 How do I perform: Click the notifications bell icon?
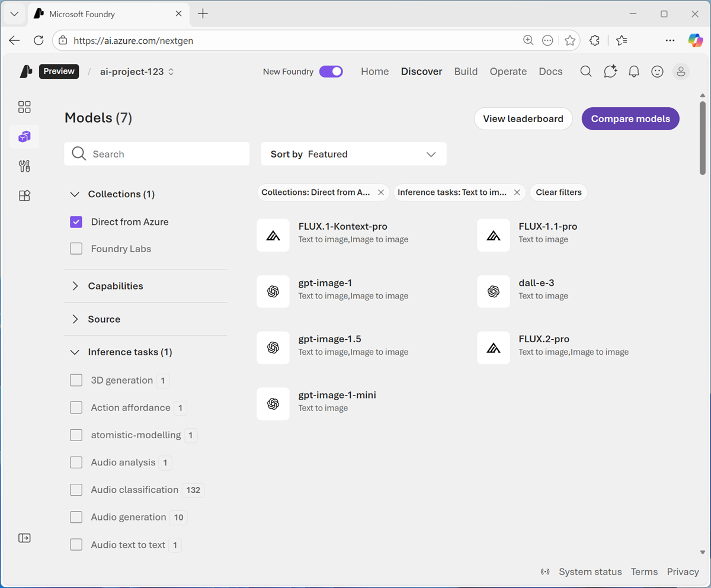tap(633, 72)
